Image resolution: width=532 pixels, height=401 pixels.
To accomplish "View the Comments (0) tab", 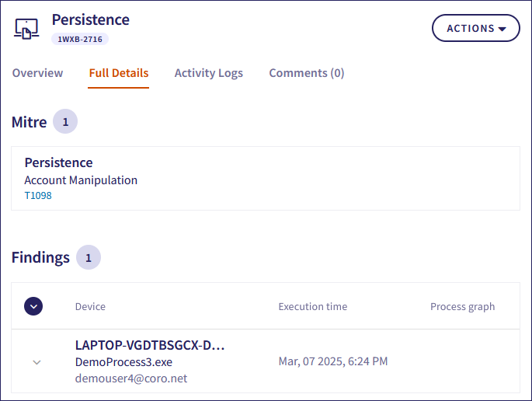I will point(306,73).
